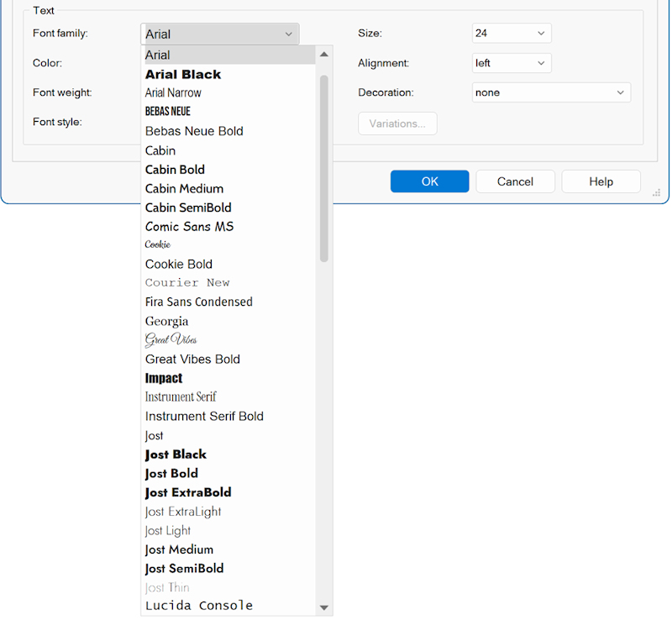Expand the Decoration dropdown

(551, 92)
